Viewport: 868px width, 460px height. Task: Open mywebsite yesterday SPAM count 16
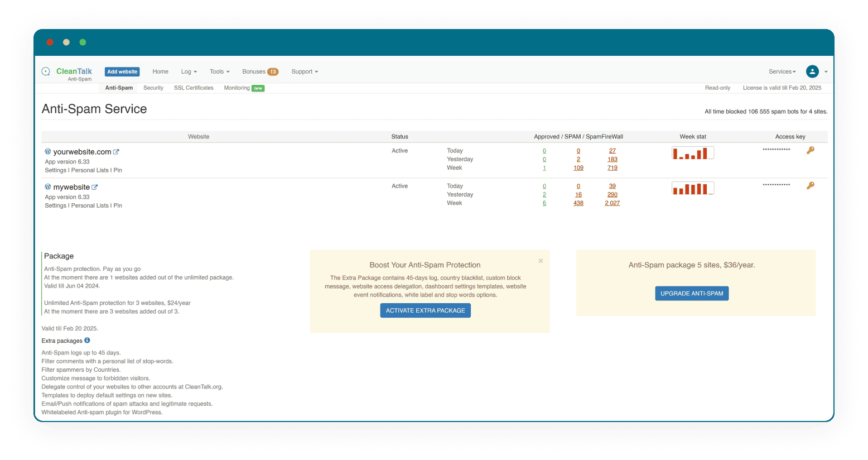(578, 195)
